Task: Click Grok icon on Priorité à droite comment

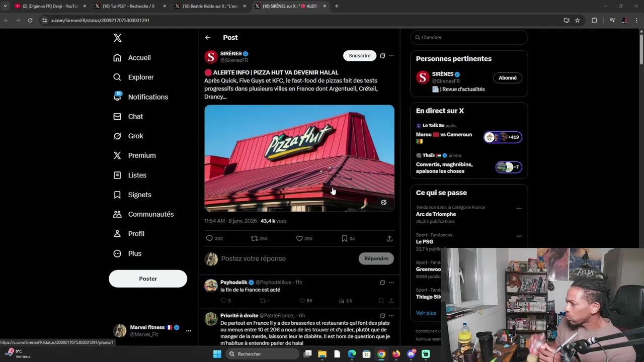Action: (x=382, y=316)
